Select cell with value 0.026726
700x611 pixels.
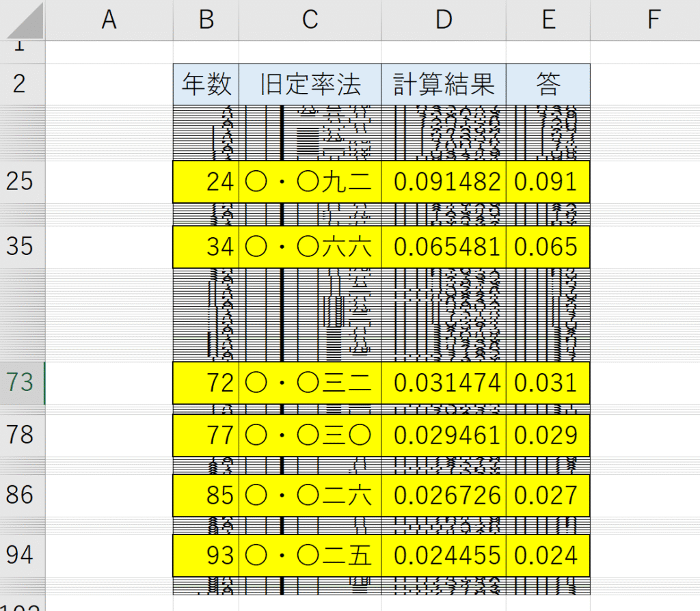click(443, 495)
